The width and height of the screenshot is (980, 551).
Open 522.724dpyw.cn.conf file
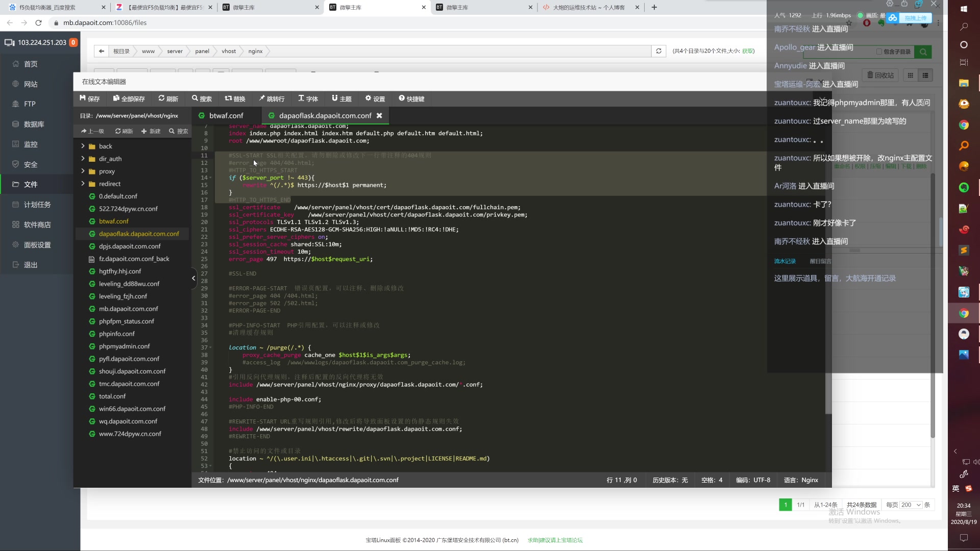[128, 209]
